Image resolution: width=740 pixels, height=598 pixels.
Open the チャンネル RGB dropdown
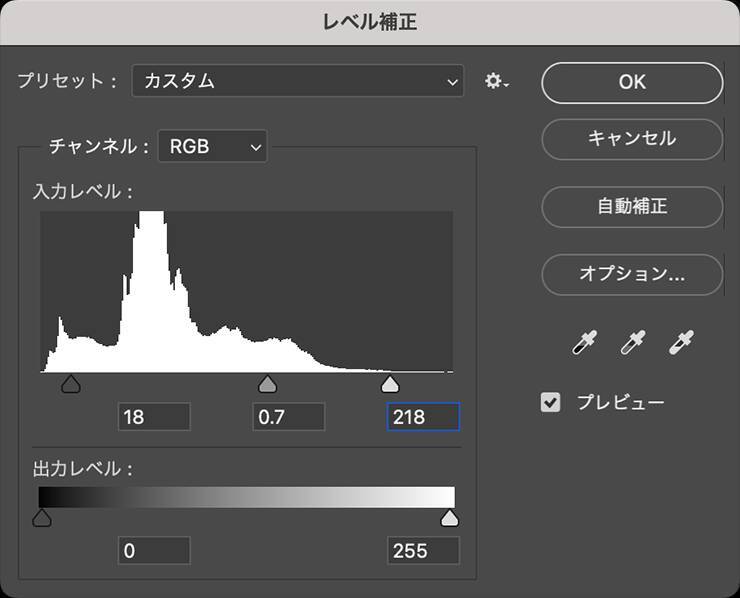[x=213, y=146]
